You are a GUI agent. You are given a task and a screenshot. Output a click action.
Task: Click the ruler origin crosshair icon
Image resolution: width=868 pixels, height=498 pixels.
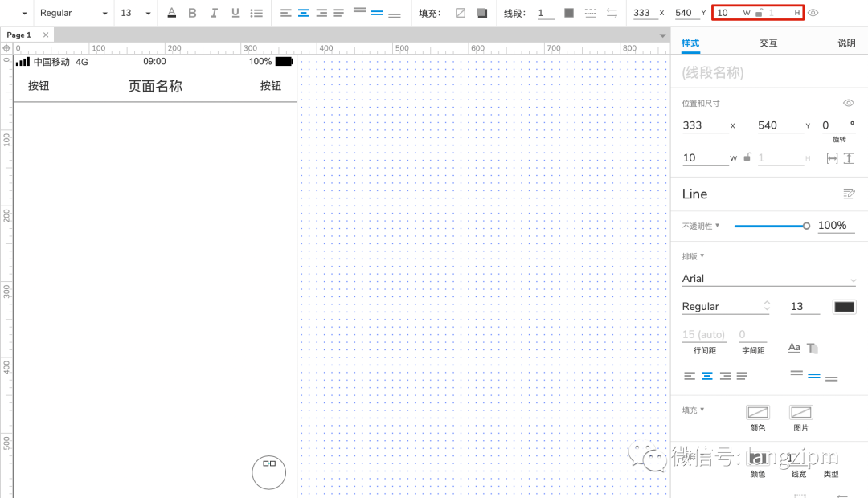(x=6, y=48)
